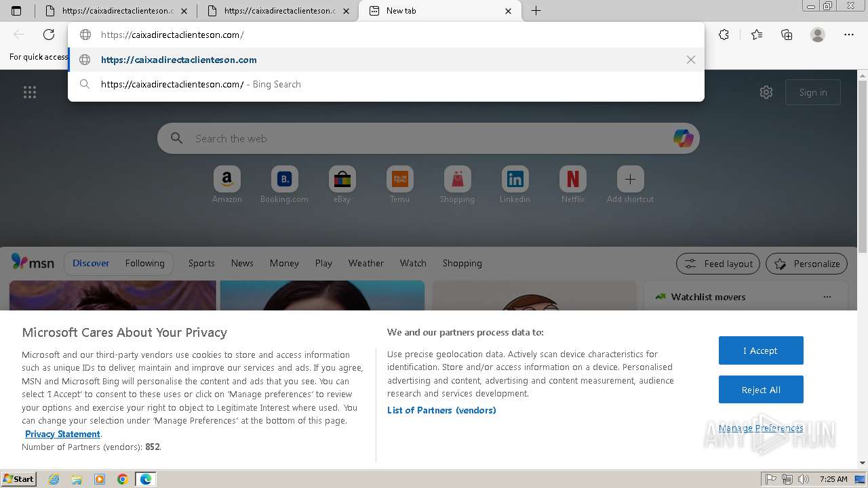
Task: Open the Amazon shortcut
Action: coord(227,185)
